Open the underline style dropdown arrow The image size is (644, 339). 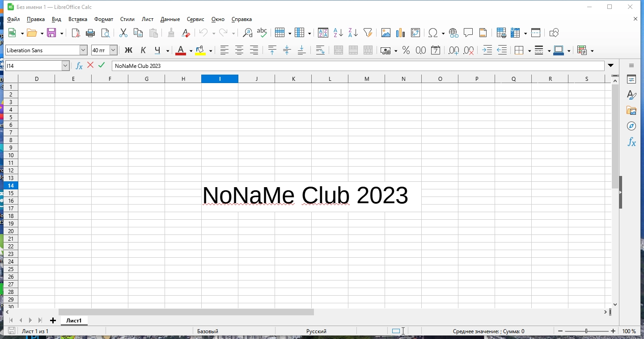[x=168, y=51]
